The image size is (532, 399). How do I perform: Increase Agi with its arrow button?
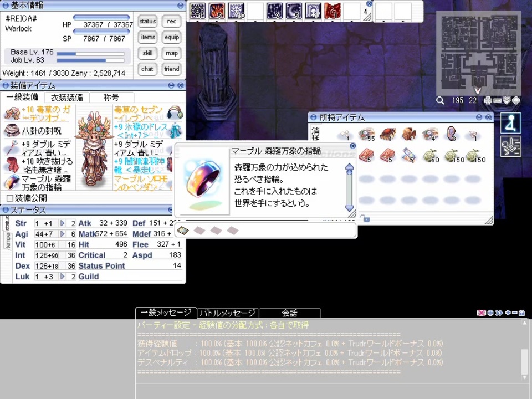(x=62, y=234)
